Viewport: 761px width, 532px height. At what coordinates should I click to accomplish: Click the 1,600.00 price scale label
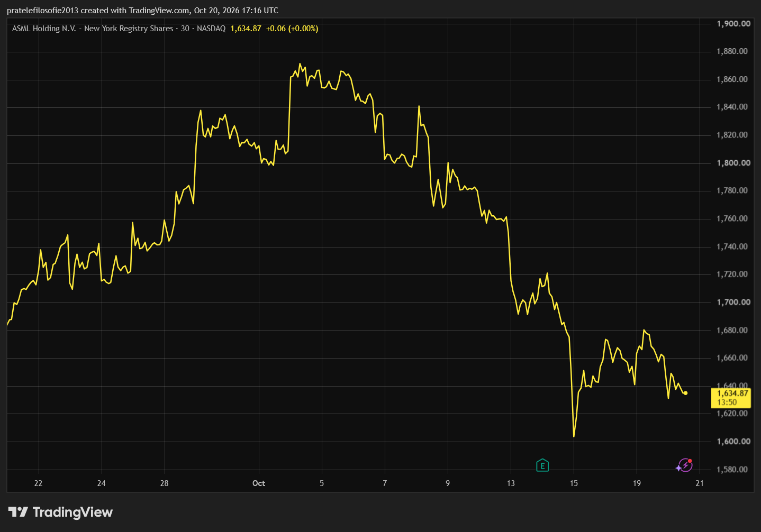(733, 441)
